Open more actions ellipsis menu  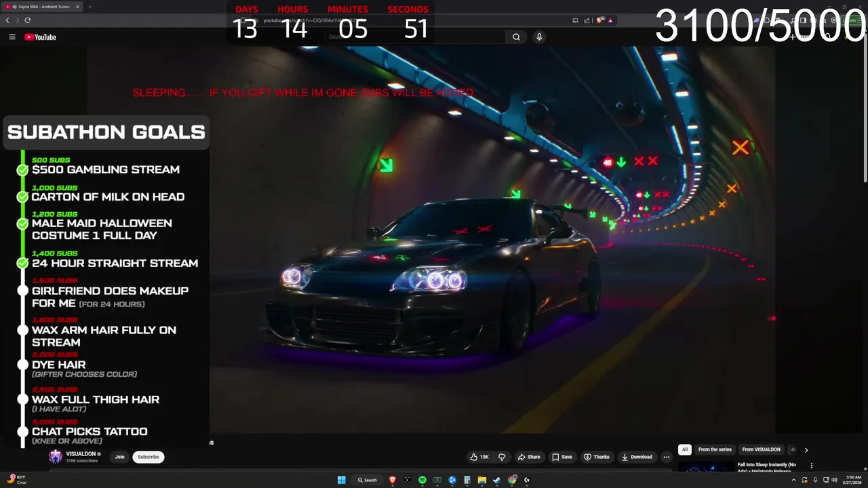coord(667,457)
